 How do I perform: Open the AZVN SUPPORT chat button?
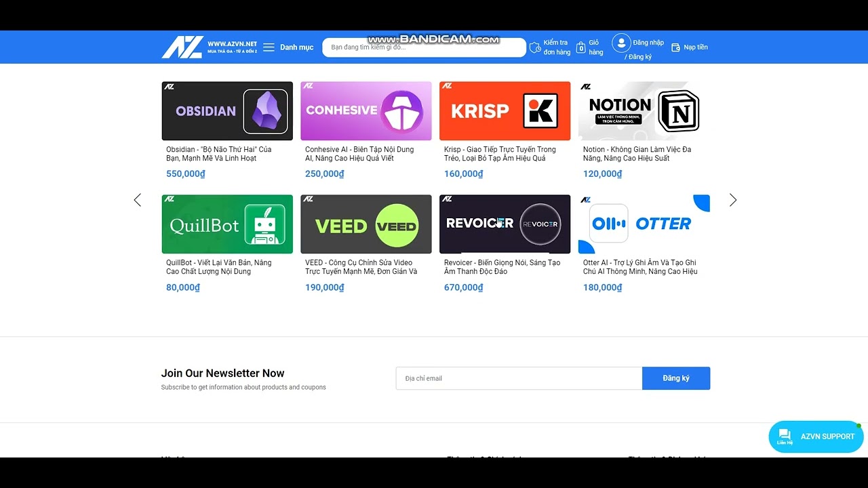pyautogui.click(x=816, y=436)
